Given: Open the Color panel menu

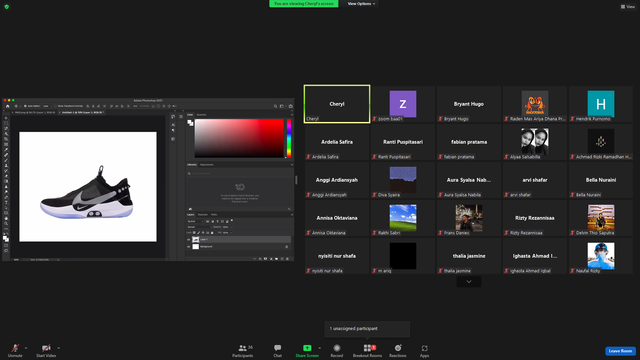Looking at the screenshot, I should (292, 115).
